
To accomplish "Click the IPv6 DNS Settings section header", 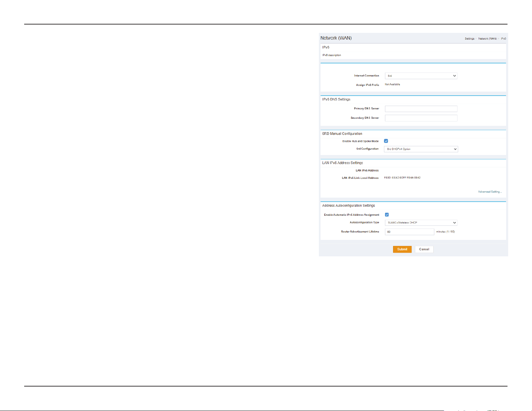I will (336, 99).
